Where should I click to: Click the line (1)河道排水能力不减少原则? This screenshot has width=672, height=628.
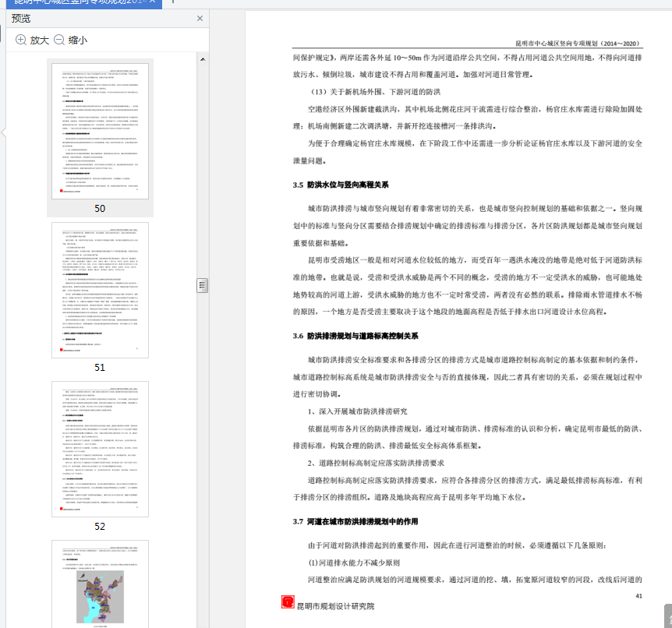pyautogui.click(x=354, y=563)
